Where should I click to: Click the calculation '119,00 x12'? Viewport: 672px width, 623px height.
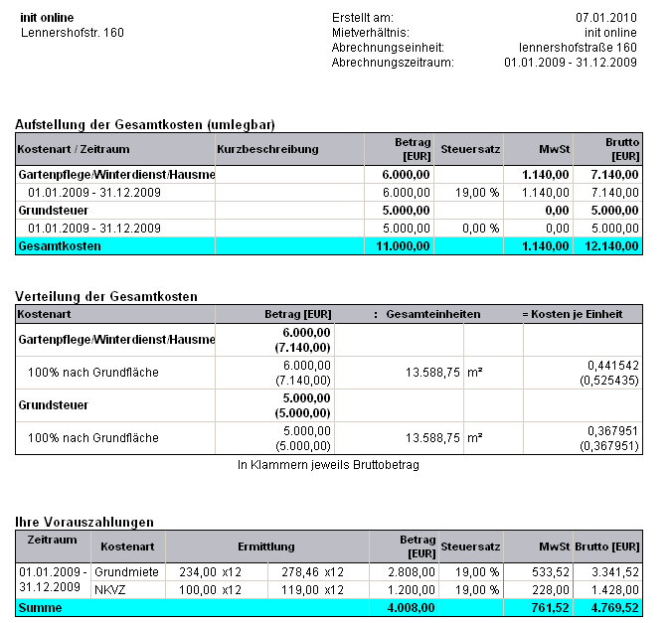(312, 590)
